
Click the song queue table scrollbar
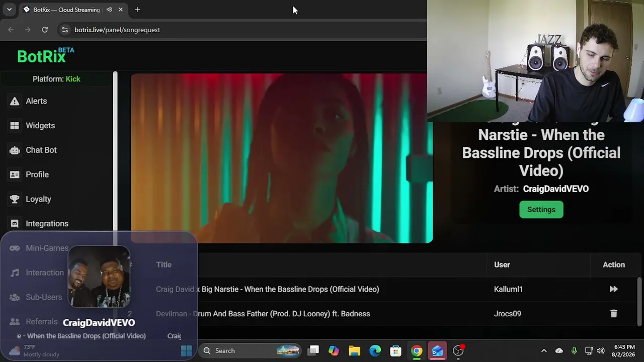tap(640, 301)
